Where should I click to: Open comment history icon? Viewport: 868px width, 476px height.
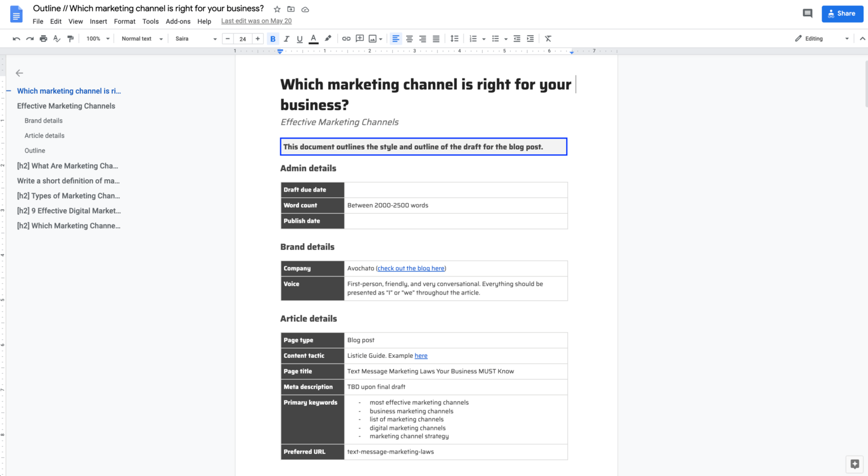808,14
